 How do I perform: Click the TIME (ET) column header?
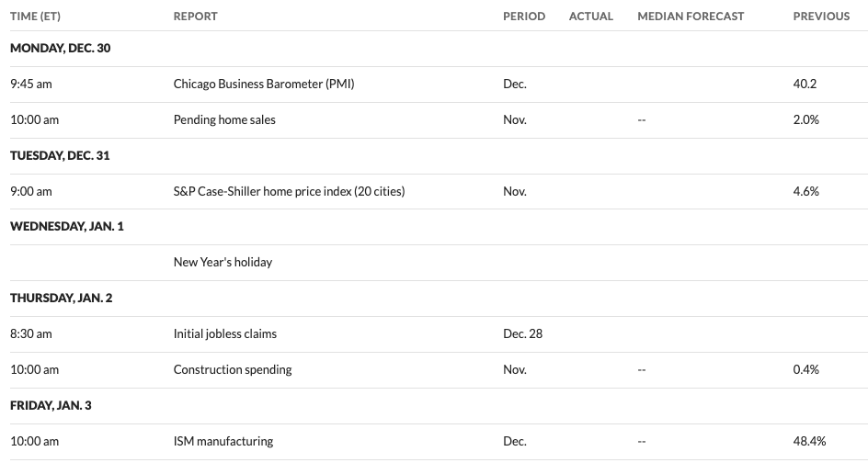tap(35, 16)
